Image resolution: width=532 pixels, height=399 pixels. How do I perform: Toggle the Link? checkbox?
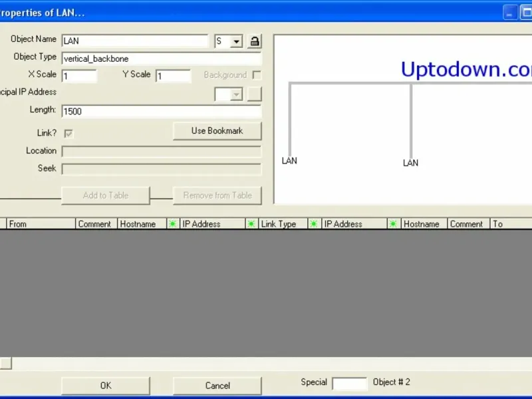[68, 134]
